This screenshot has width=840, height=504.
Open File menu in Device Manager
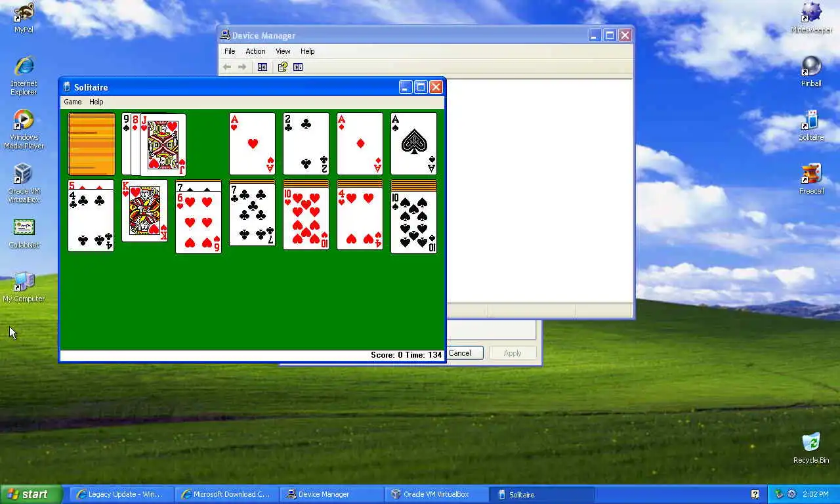[230, 51]
